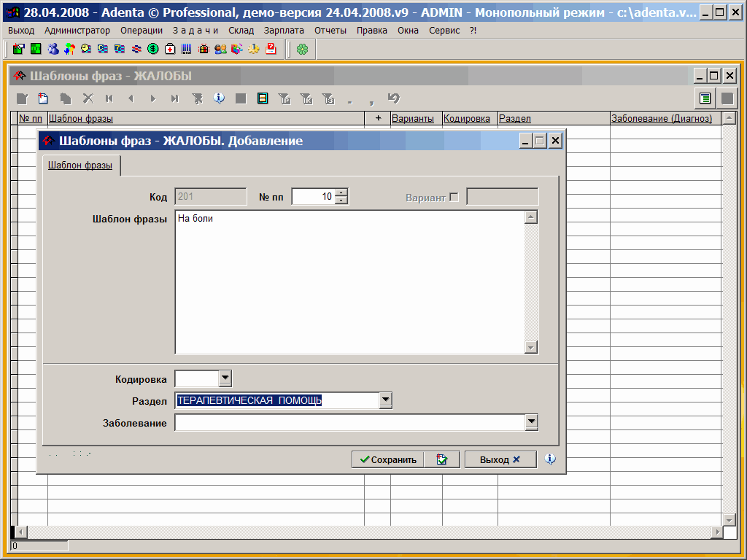The width and height of the screenshot is (747, 560).
Task: Click the green list view icon at right
Action: pyautogui.click(x=705, y=98)
